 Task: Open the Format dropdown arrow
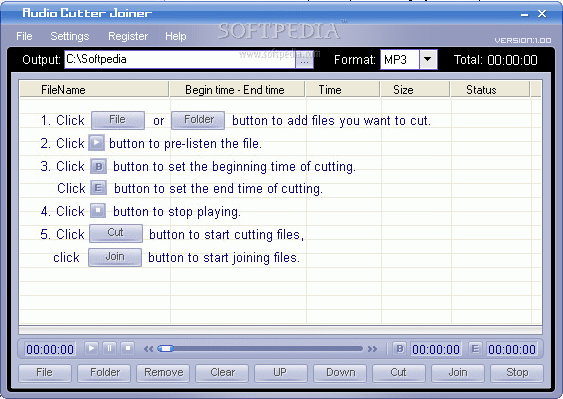coord(428,60)
